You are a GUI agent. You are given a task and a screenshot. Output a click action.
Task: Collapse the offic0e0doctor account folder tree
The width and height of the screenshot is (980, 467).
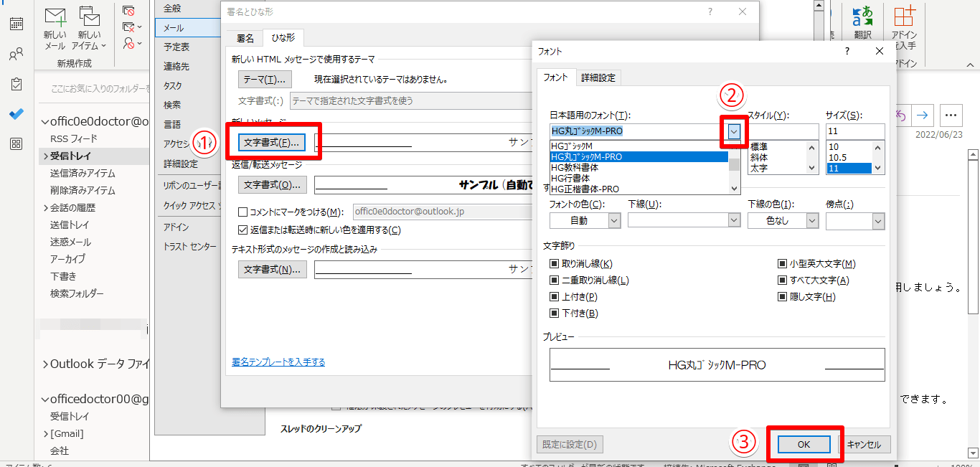[x=44, y=121]
